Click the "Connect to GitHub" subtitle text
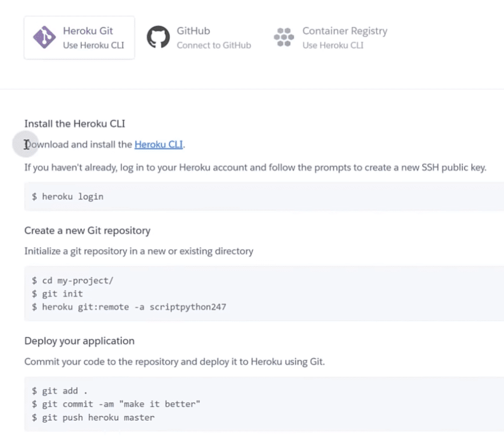Screen dimensions: 504x437 (214, 45)
